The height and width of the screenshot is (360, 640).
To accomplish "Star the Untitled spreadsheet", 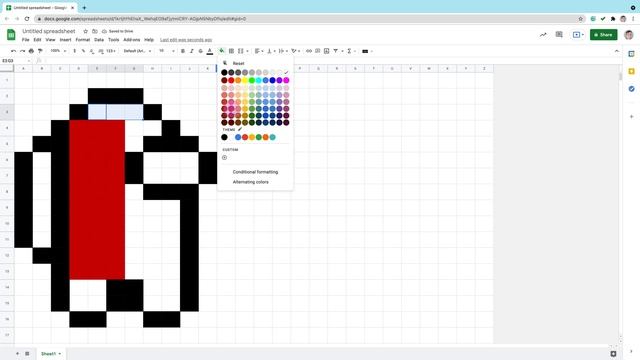I will [85, 31].
